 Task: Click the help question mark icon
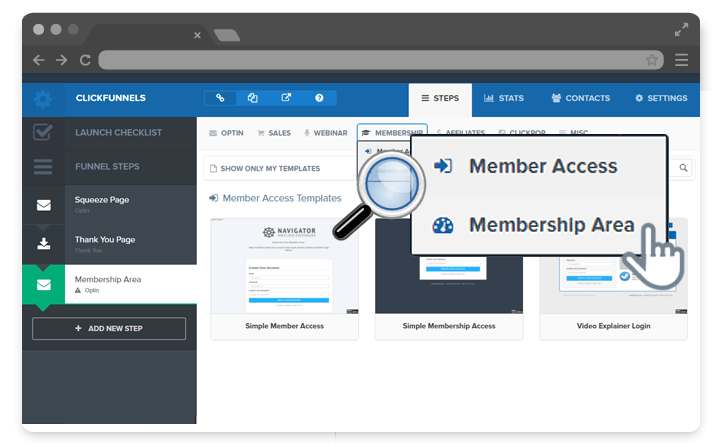[x=319, y=98]
